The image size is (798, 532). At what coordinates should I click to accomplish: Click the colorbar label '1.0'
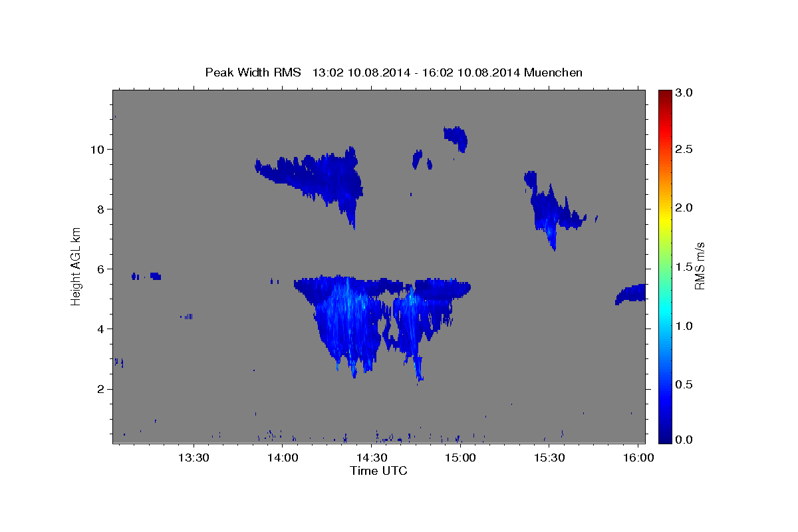684,326
